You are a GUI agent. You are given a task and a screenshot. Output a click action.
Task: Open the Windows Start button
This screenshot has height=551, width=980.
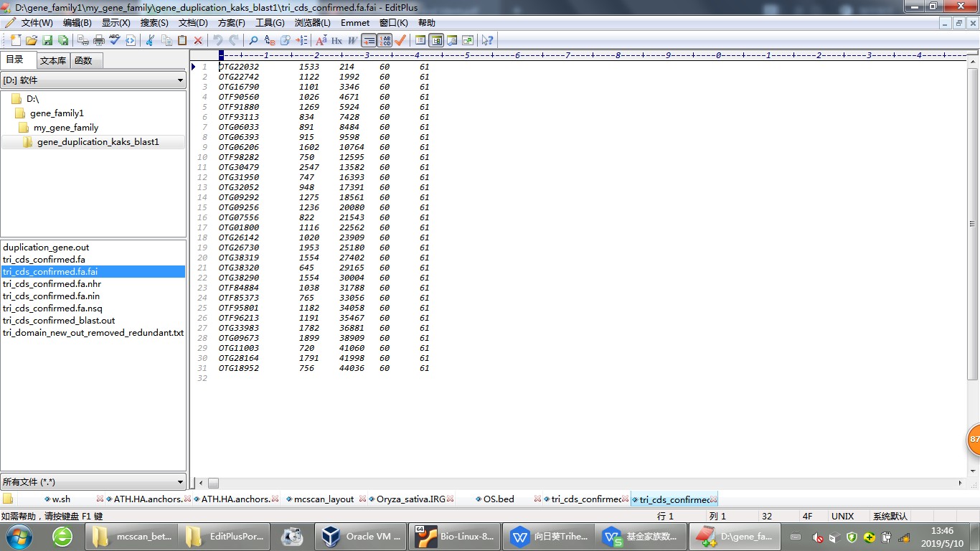tap(19, 536)
